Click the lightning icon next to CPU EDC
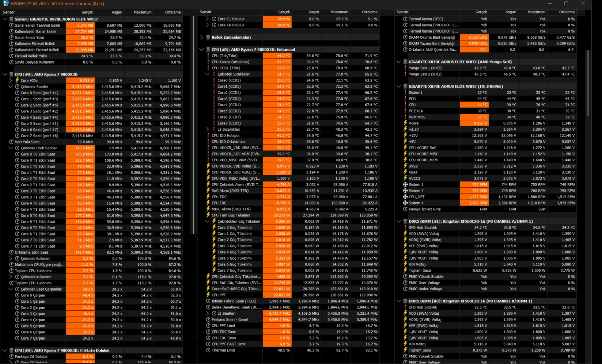 [x=208, y=203]
